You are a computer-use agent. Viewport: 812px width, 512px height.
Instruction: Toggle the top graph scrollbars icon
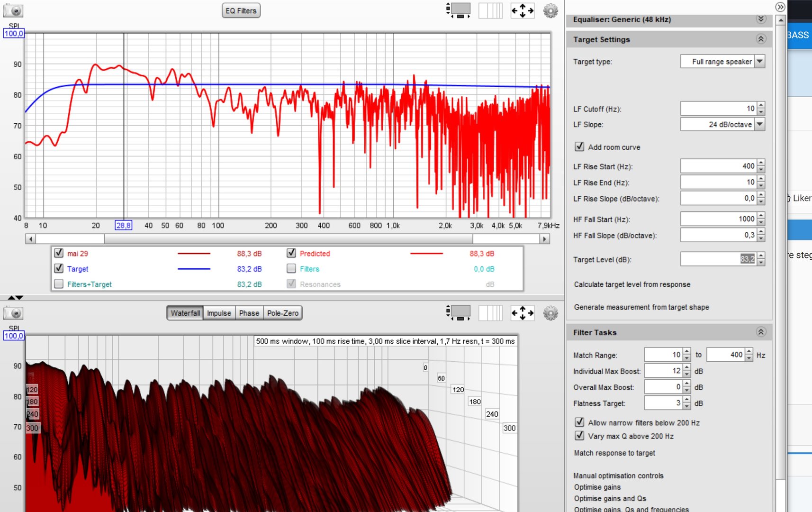pyautogui.click(x=458, y=10)
